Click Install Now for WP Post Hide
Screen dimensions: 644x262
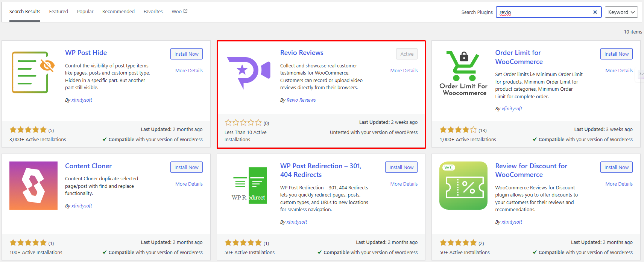[x=187, y=54]
